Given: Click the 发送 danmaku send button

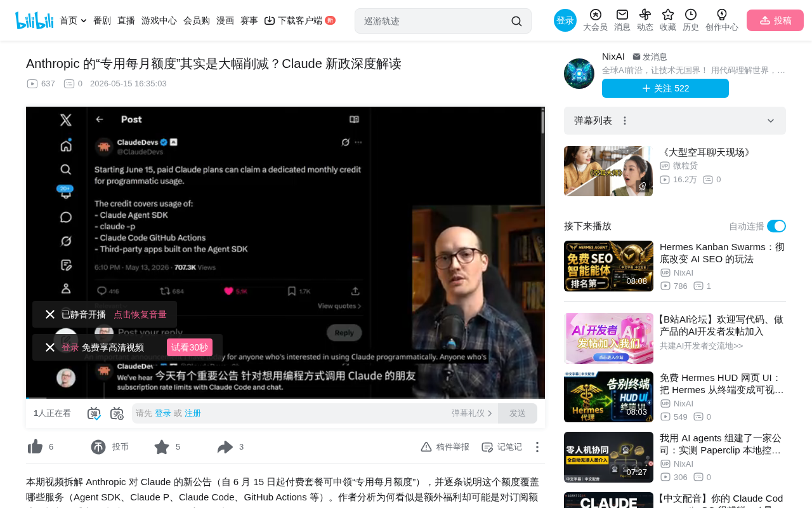Looking at the screenshot, I should click(x=518, y=413).
